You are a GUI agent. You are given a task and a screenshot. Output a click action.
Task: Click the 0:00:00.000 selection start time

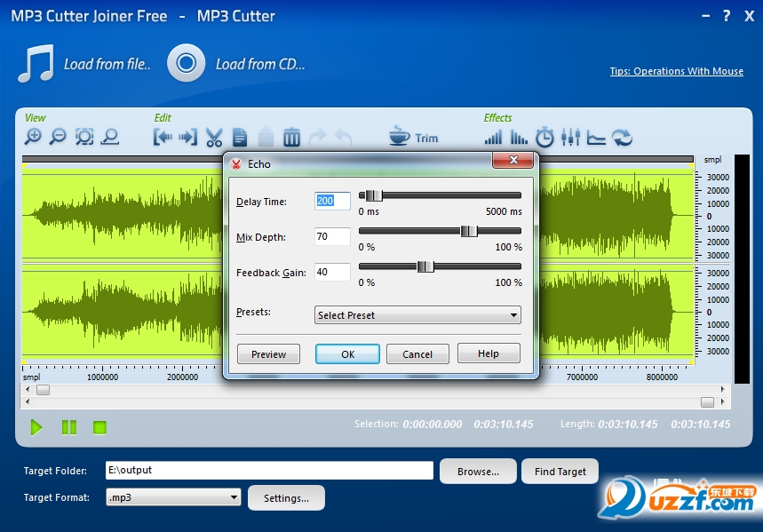click(432, 425)
